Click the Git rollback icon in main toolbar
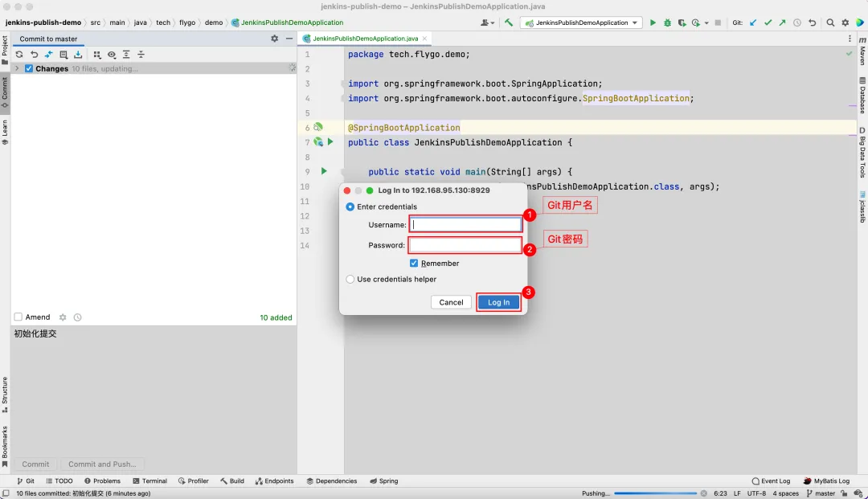The image size is (868, 499). pyautogui.click(x=812, y=22)
